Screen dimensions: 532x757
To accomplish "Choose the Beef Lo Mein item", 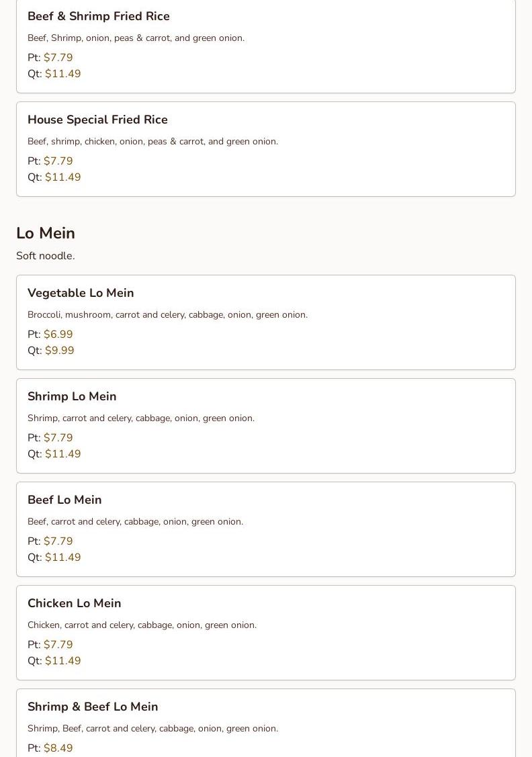I will (x=266, y=529).
